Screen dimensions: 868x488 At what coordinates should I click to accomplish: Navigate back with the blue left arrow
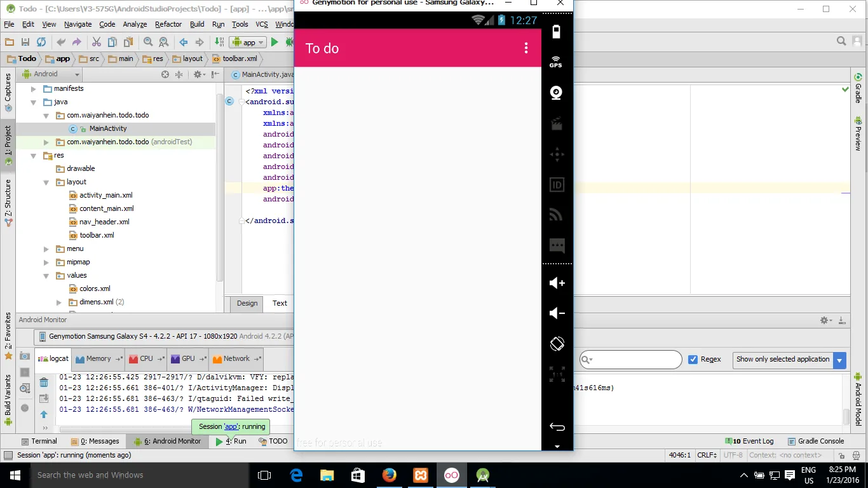coord(184,42)
